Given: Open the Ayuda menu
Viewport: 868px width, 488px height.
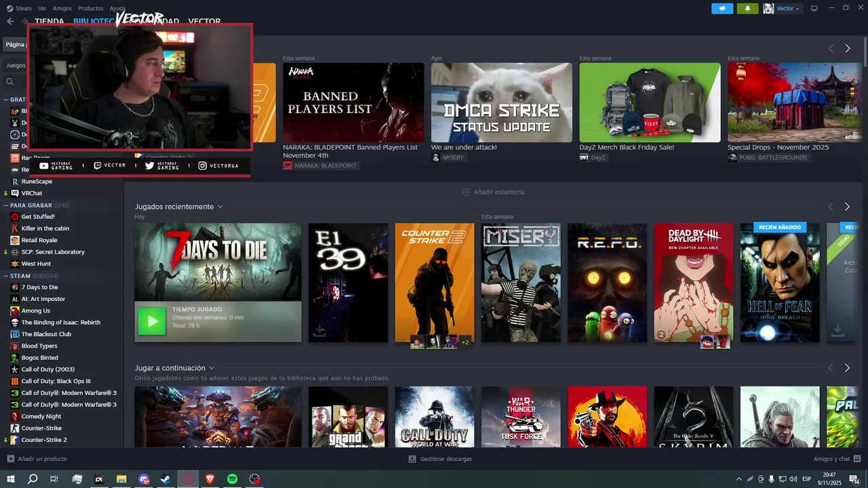Looking at the screenshot, I should pos(117,8).
